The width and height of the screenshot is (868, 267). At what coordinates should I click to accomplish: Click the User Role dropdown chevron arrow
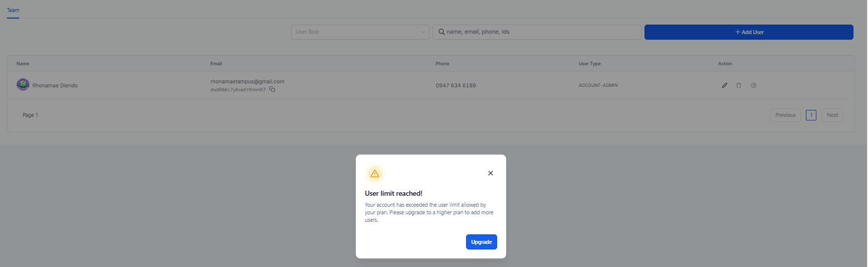(423, 32)
